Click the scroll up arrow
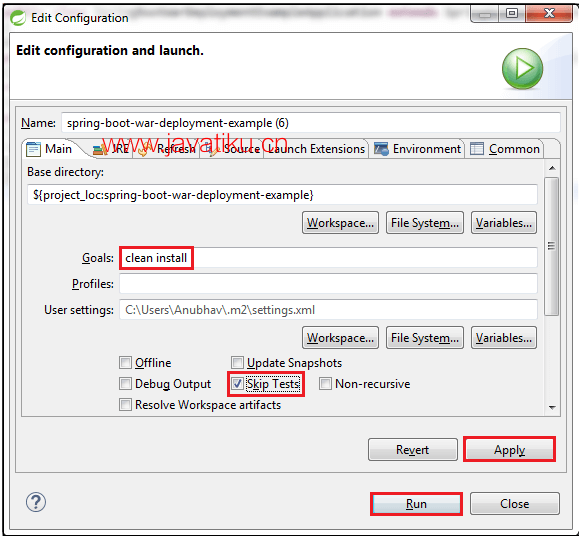Image resolution: width=579 pixels, height=538 pixels. pos(552,168)
